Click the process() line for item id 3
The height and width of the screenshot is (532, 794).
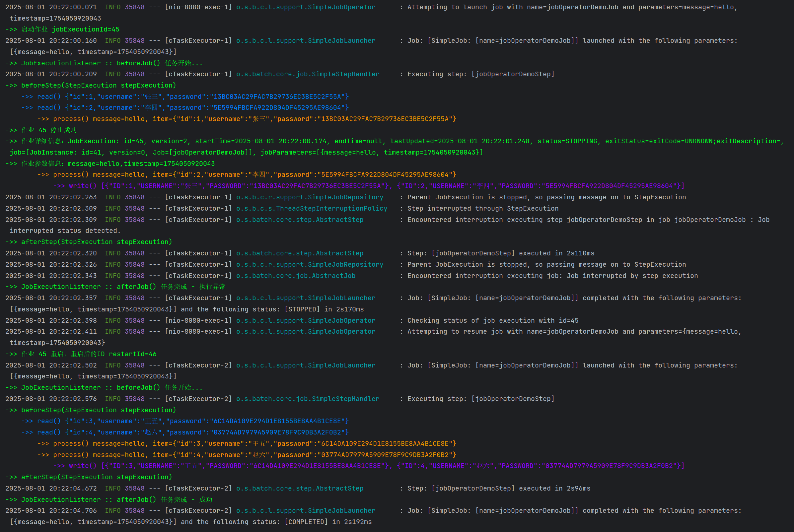click(x=247, y=444)
